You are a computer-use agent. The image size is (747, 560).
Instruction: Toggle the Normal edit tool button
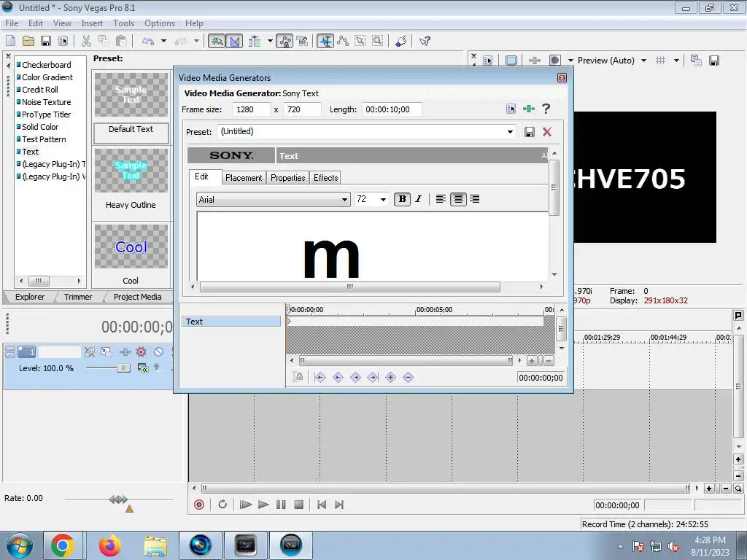[326, 41]
